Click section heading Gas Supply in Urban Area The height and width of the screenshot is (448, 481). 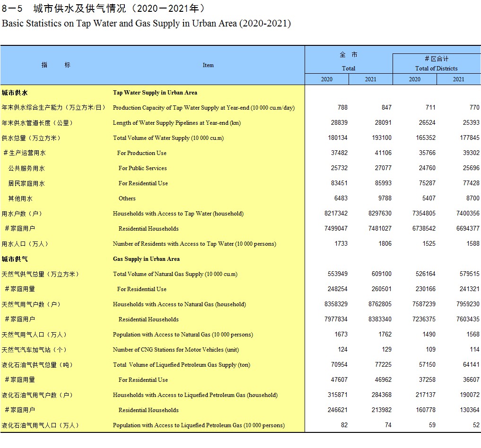[146, 259]
